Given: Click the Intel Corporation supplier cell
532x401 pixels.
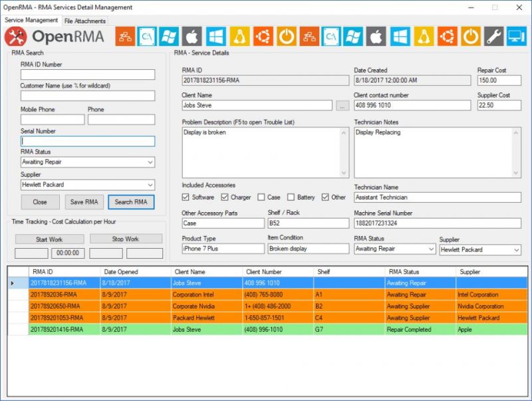Looking at the screenshot, I should pyautogui.click(x=491, y=295).
